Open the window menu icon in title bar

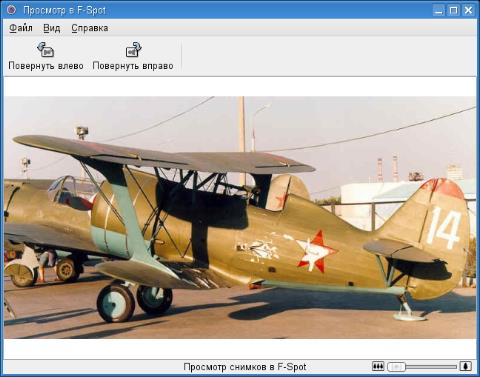pos(11,10)
